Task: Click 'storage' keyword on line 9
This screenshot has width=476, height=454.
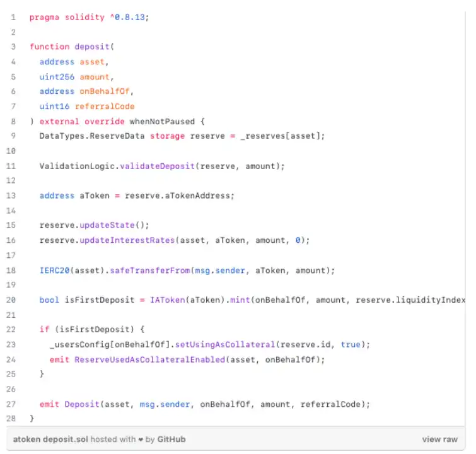Action: click(x=167, y=136)
